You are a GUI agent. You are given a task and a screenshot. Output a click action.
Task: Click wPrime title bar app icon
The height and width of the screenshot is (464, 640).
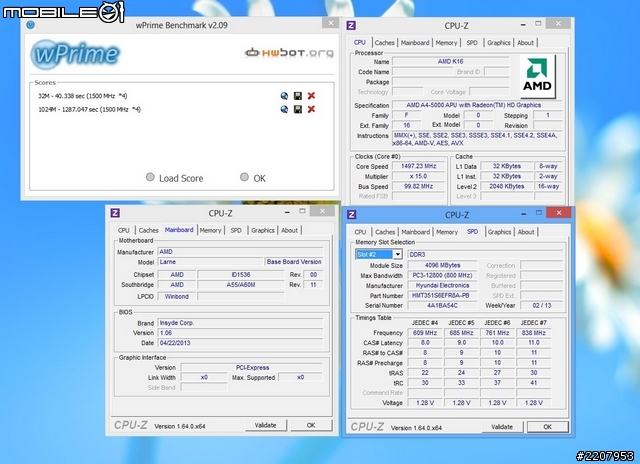pos(30,25)
